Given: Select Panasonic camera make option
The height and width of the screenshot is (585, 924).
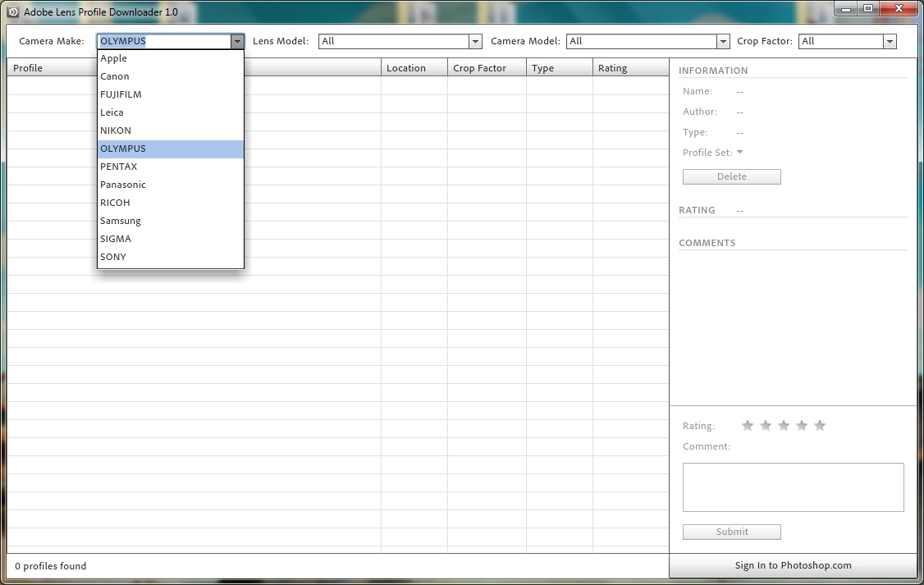Looking at the screenshot, I should pyautogui.click(x=123, y=185).
